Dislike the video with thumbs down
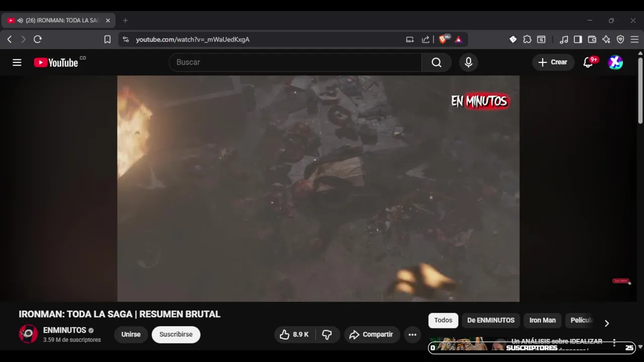 tap(327, 334)
